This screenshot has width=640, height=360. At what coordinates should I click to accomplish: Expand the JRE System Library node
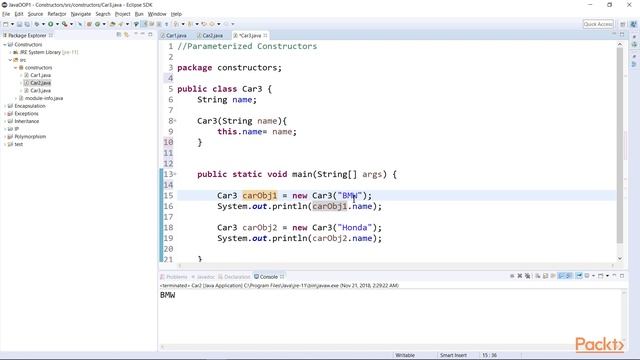[10, 52]
